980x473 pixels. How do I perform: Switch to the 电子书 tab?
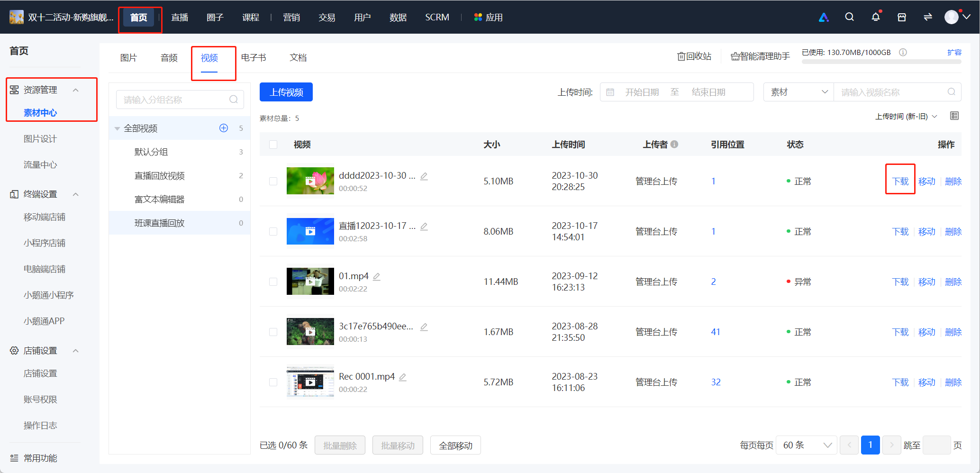point(254,57)
